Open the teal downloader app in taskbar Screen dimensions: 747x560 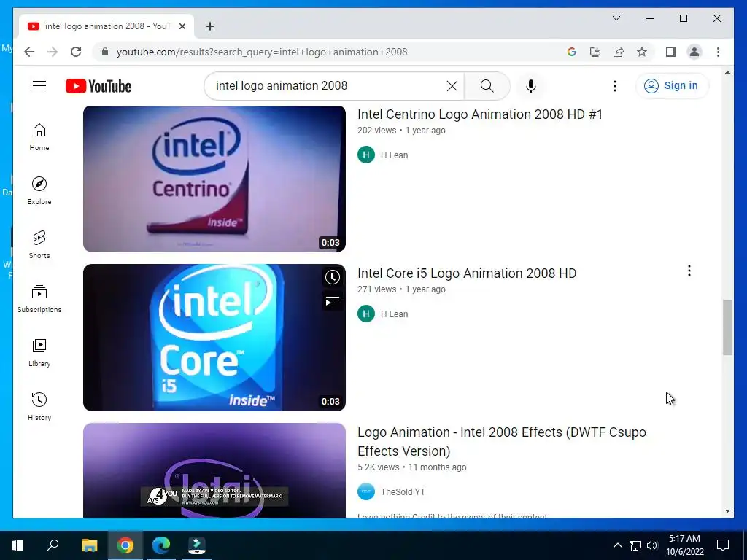tap(197, 545)
